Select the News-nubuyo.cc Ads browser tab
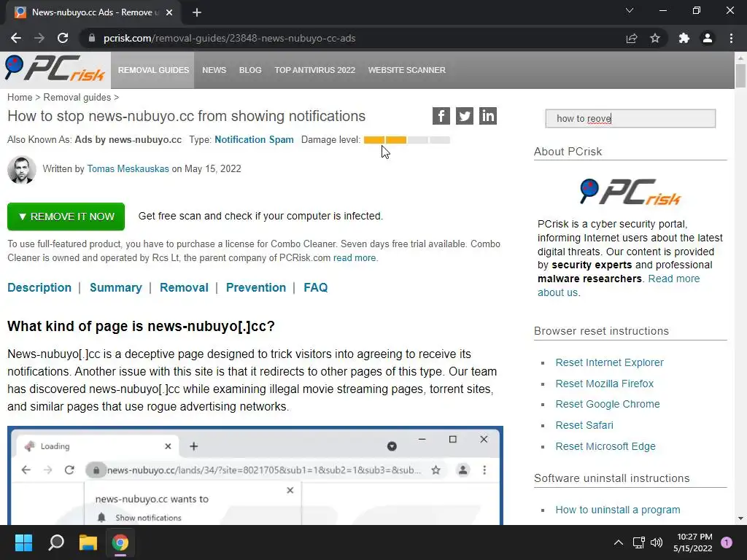The height and width of the screenshot is (560, 747). click(x=93, y=12)
